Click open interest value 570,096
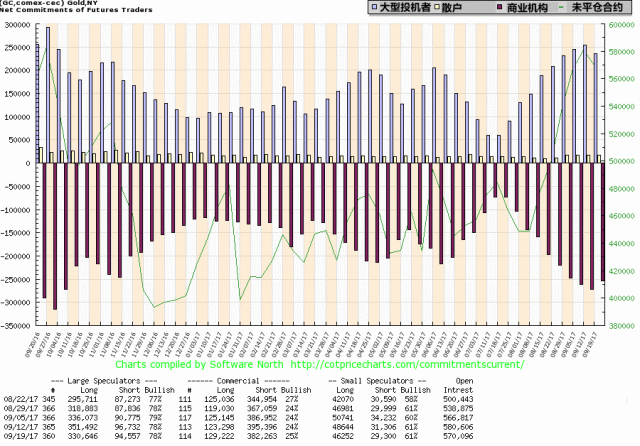640x446 pixels. coord(458,436)
